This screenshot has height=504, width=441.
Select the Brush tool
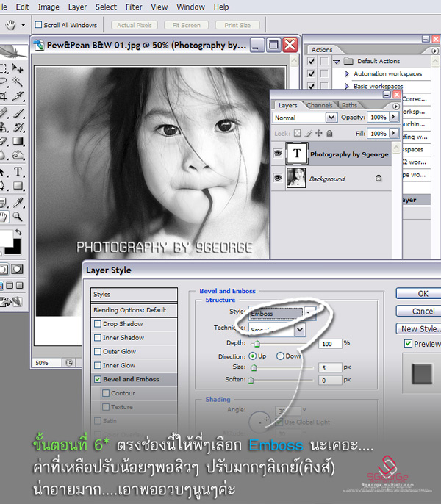pyautogui.click(x=18, y=113)
